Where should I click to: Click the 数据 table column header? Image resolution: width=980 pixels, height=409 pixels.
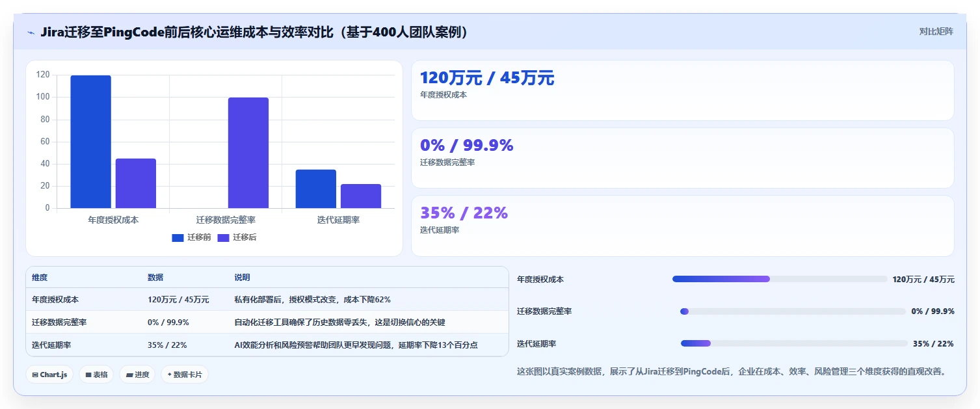pos(155,278)
